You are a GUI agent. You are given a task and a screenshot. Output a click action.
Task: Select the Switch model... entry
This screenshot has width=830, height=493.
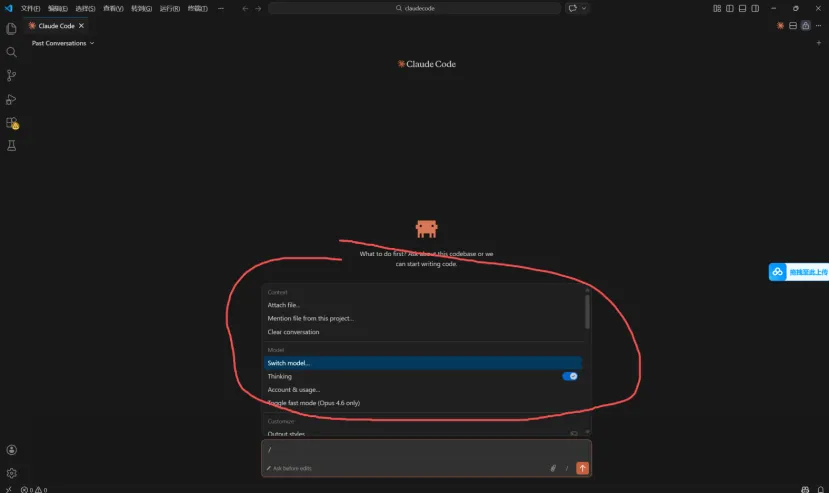(423, 363)
